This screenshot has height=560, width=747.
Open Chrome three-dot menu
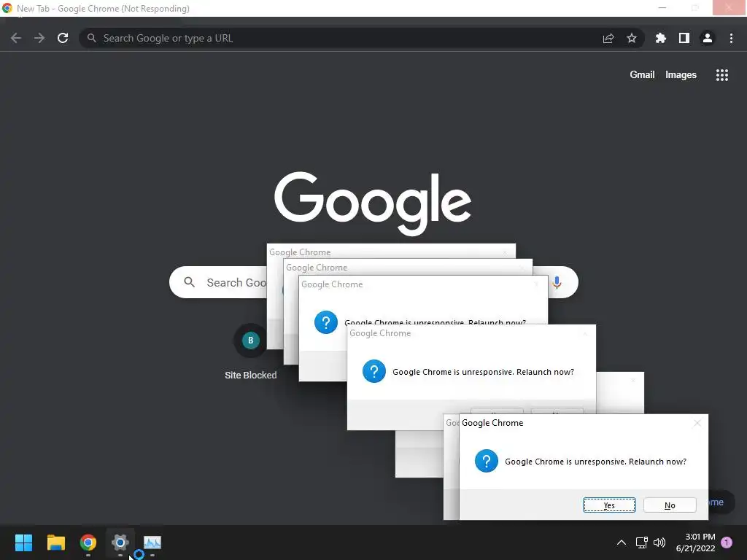(731, 38)
